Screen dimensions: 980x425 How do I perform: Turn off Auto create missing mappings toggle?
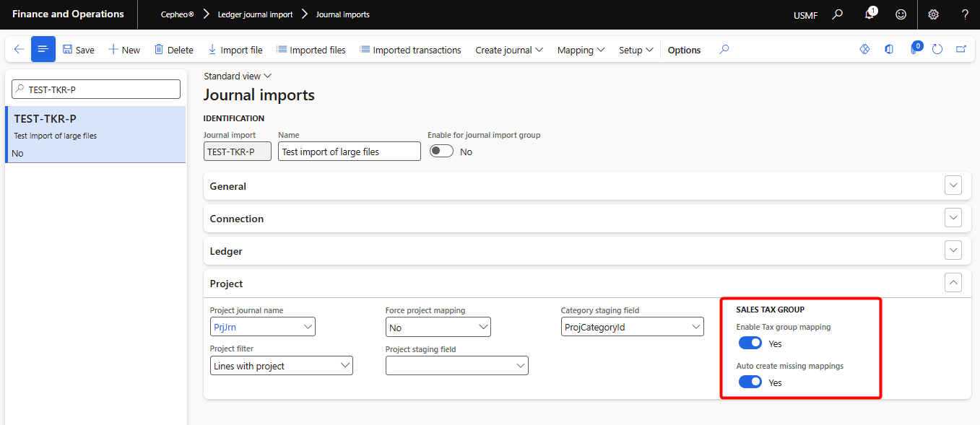coord(750,382)
